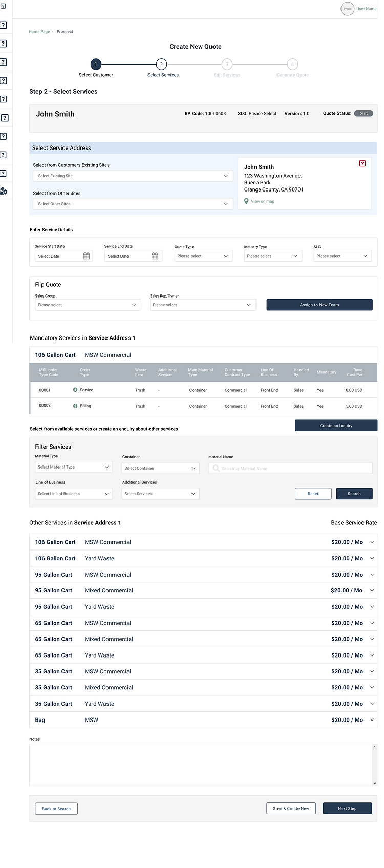The width and height of the screenshot is (384, 868).
Task: Click the magnifier icon in Material Name field
Action: [216, 468]
